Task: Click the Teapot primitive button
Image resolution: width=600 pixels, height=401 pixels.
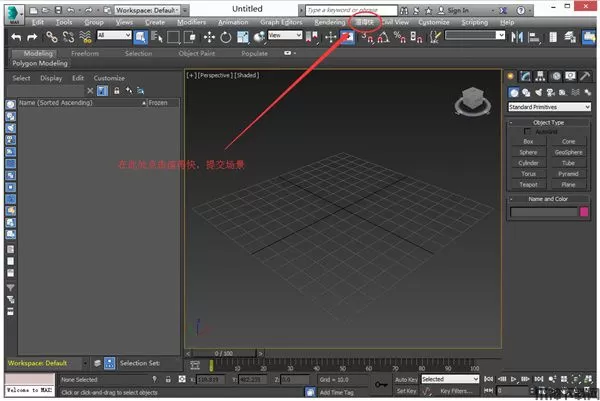Action: tap(528, 184)
